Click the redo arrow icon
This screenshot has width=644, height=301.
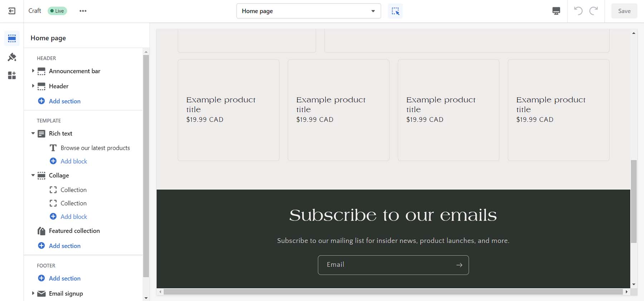(594, 11)
